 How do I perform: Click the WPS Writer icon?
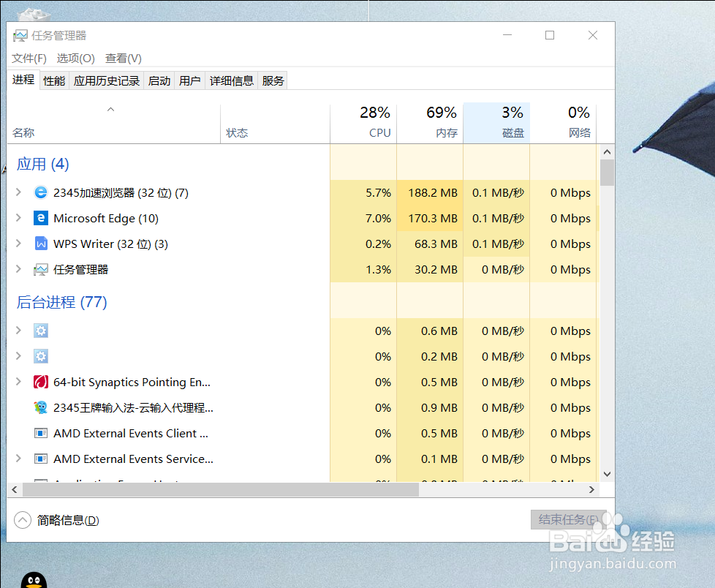point(41,244)
